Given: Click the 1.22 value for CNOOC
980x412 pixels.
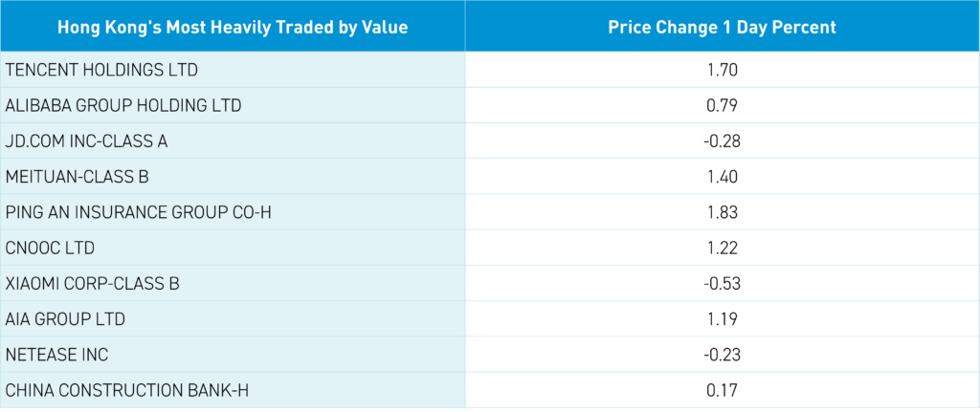Looking at the screenshot, I should 722,248.
